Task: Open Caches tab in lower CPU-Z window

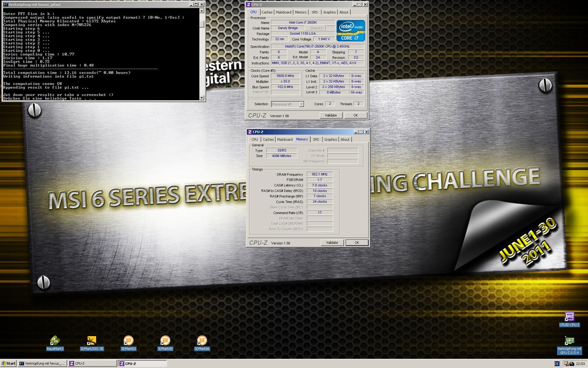Action: click(268, 140)
